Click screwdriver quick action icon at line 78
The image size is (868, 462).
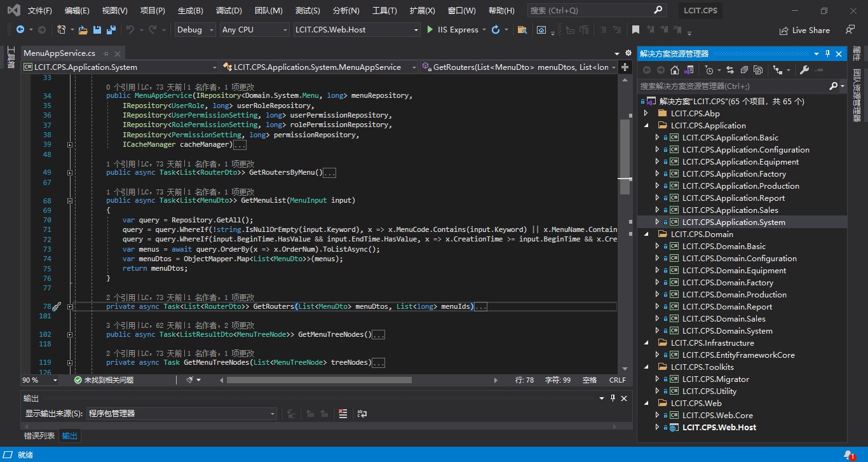(x=57, y=307)
